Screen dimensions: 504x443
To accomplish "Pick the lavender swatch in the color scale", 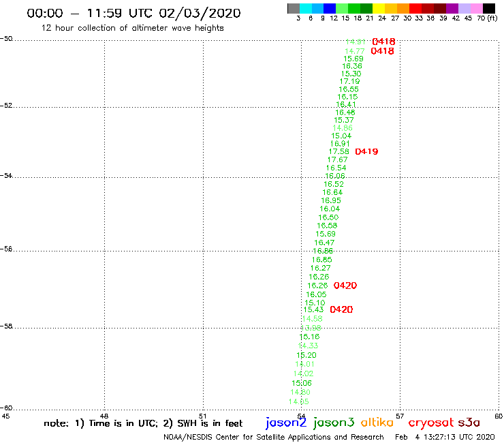I will (464, 8).
